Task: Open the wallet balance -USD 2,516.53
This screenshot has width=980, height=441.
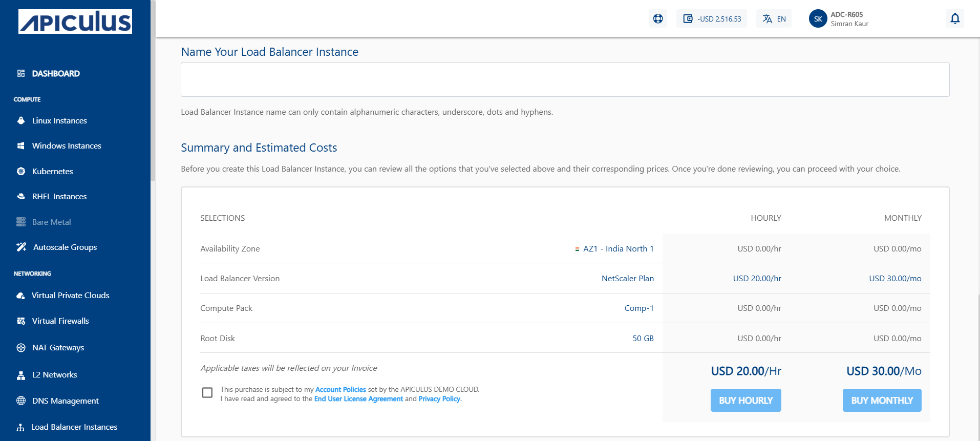Action: coord(712,19)
